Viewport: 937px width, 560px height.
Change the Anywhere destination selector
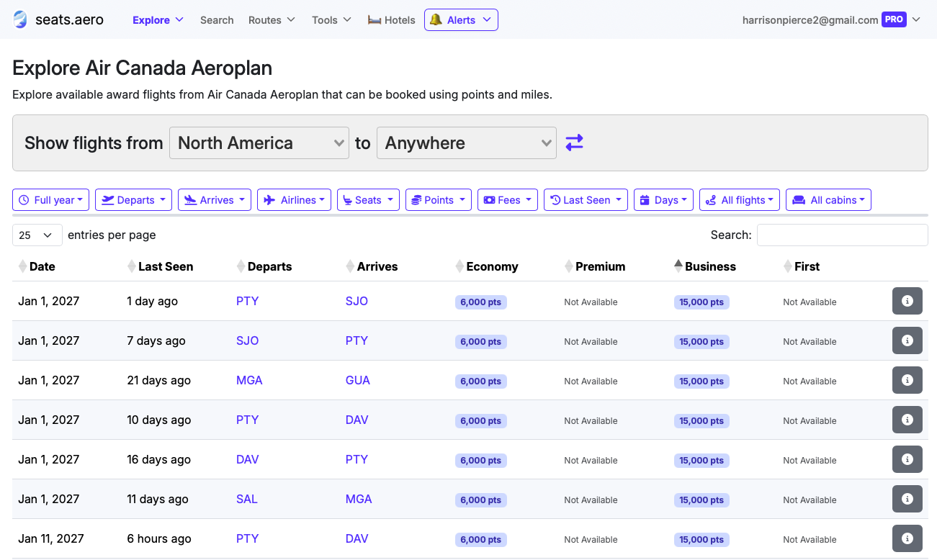pos(467,143)
